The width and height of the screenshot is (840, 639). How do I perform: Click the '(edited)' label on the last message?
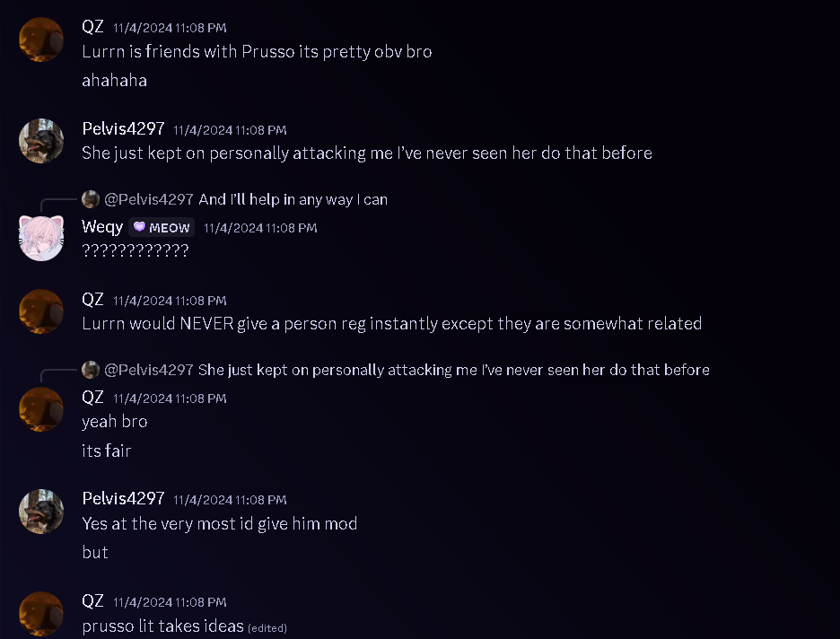pos(267,627)
